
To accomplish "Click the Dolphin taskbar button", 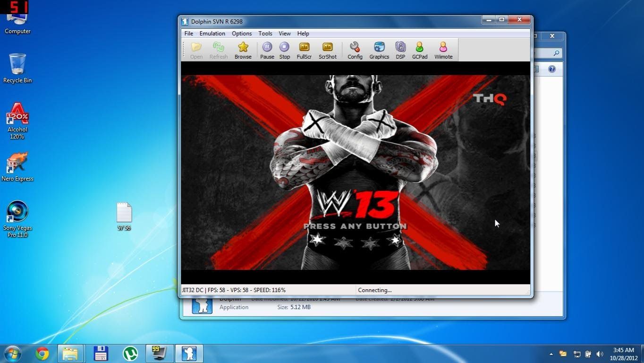I will 189,354.
